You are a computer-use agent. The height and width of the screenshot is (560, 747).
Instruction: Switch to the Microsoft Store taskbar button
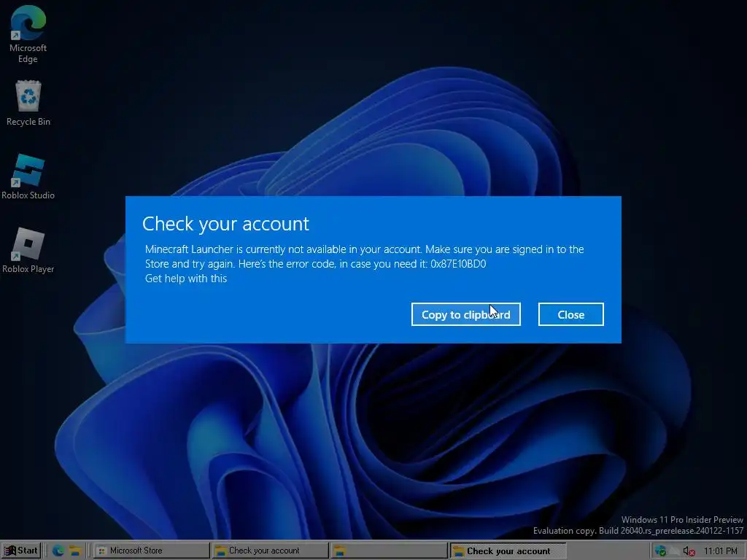point(151,551)
